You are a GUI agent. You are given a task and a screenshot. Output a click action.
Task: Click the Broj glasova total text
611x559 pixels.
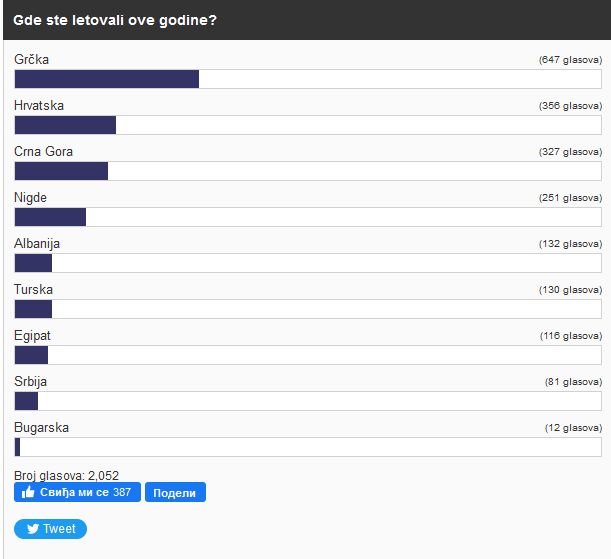click(67, 475)
